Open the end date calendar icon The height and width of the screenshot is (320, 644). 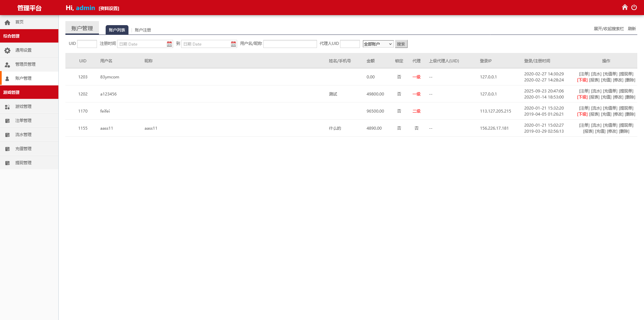coord(233,44)
